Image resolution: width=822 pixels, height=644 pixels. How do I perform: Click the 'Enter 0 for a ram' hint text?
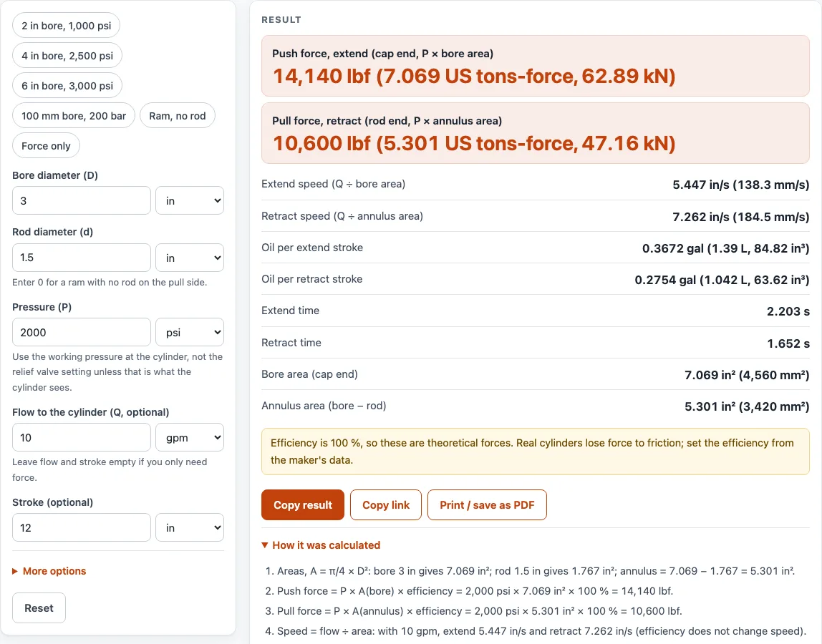(x=110, y=283)
